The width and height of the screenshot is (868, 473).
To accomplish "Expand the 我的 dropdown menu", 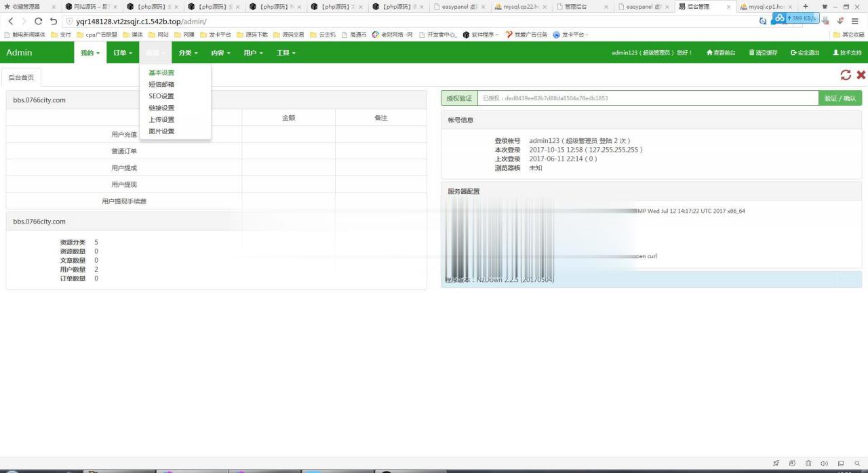I will (90, 52).
